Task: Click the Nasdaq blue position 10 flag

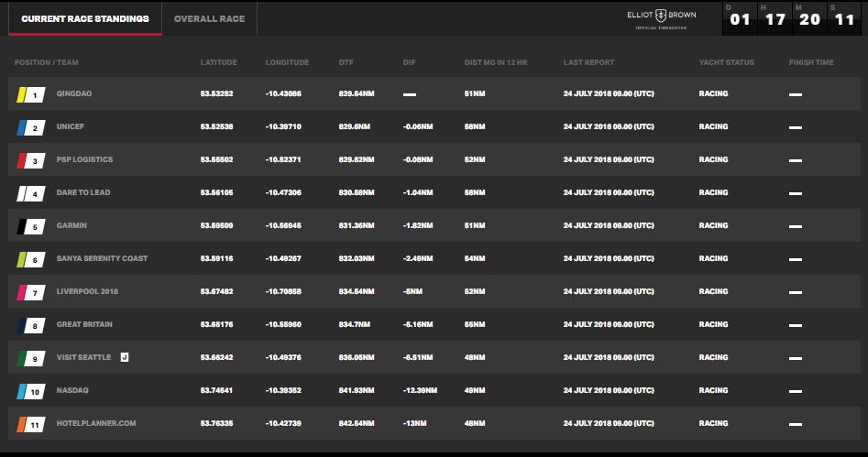Action: 31,391
